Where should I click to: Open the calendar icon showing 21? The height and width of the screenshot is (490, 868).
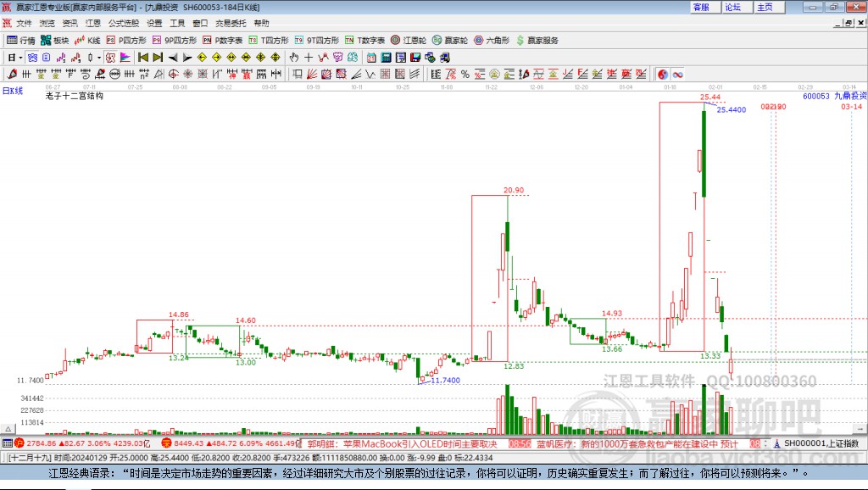pyautogui.click(x=371, y=58)
